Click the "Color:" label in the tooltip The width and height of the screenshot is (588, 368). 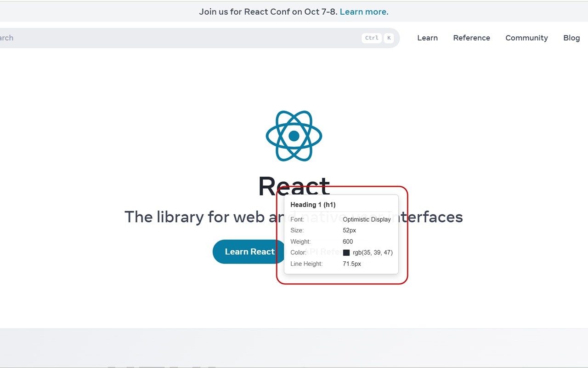pyautogui.click(x=298, y=253)
